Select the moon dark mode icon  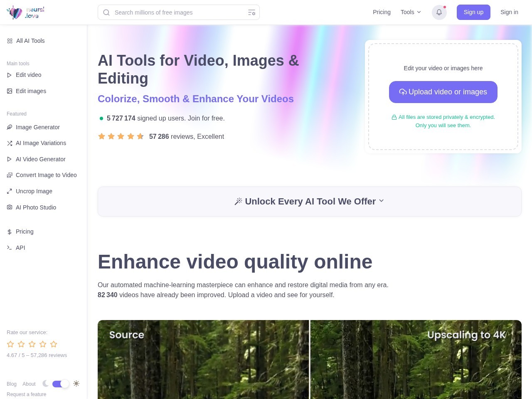45,384
